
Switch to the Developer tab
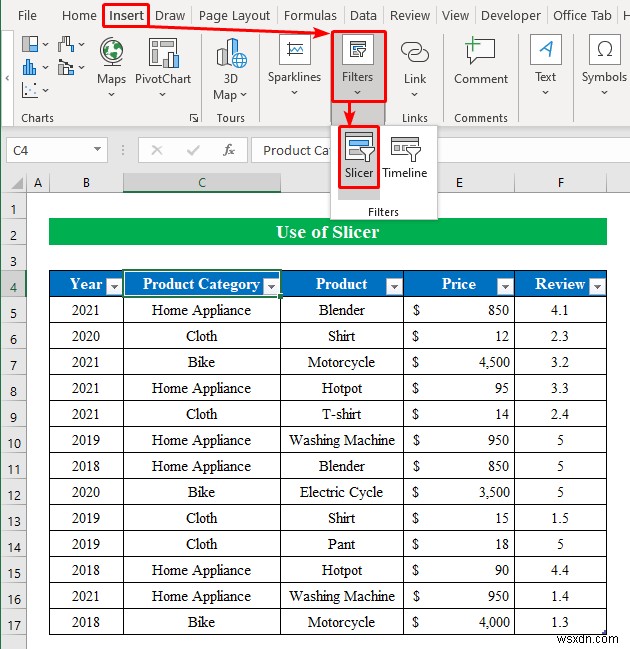coord(510,16)
